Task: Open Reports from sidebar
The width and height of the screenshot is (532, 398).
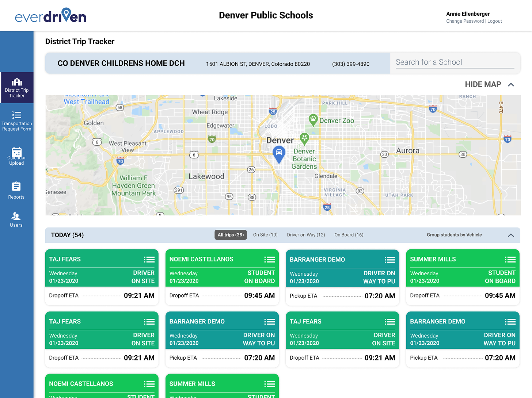Action: 16,191
